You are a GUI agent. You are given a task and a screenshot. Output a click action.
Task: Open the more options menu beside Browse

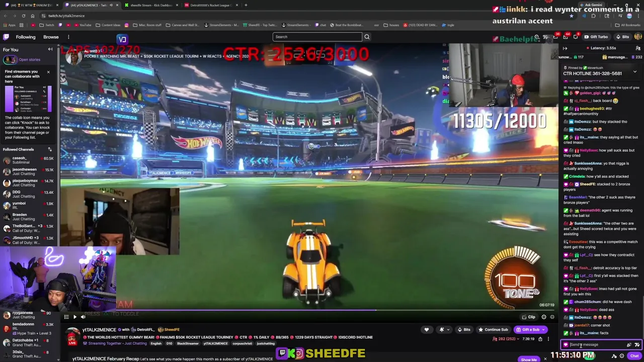click(68, 37)
